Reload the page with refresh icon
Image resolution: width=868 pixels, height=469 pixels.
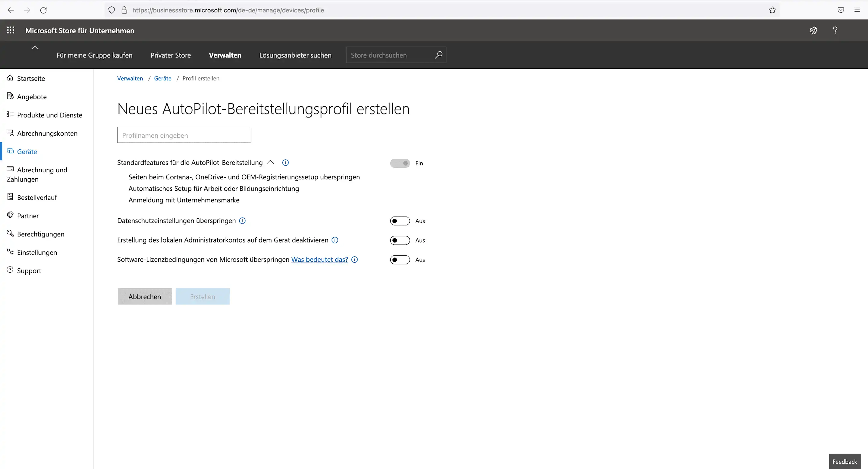tap(43, 10)
